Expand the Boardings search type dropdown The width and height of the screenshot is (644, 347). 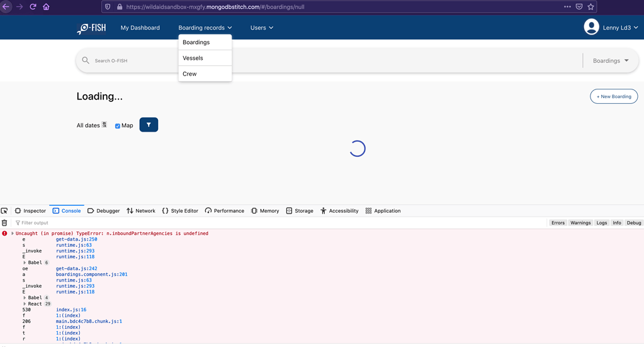(x=610, y=60)
